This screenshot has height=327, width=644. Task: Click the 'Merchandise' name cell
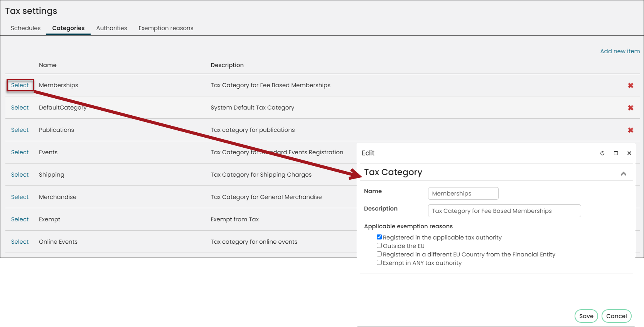coord(57,197)
